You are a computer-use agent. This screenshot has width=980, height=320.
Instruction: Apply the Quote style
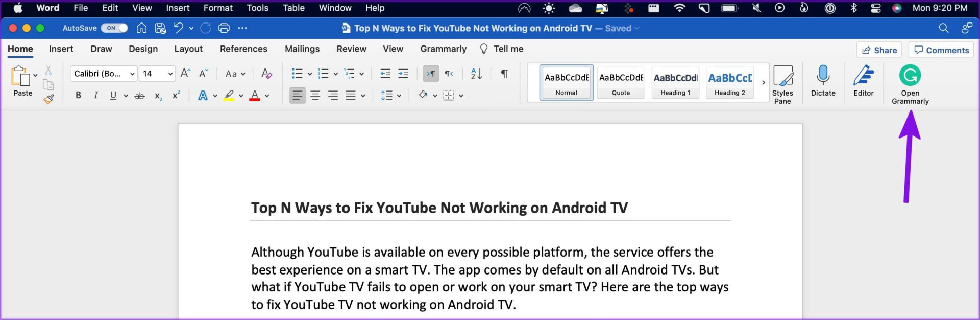pos(621,82)
